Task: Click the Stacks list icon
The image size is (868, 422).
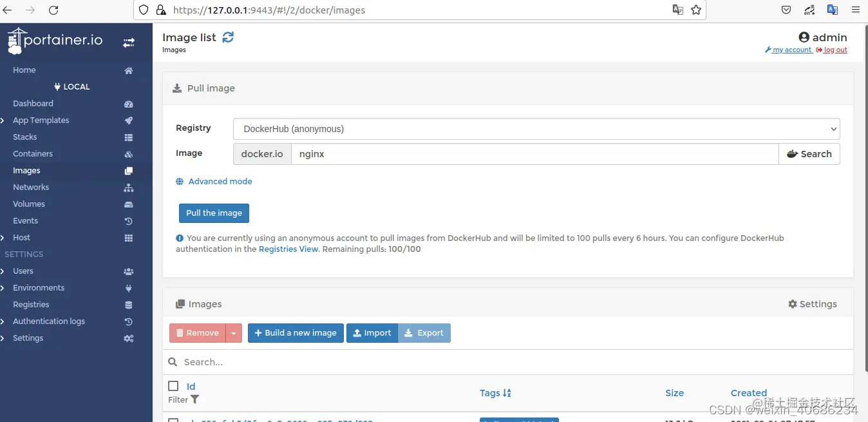Action: [129, 137]
